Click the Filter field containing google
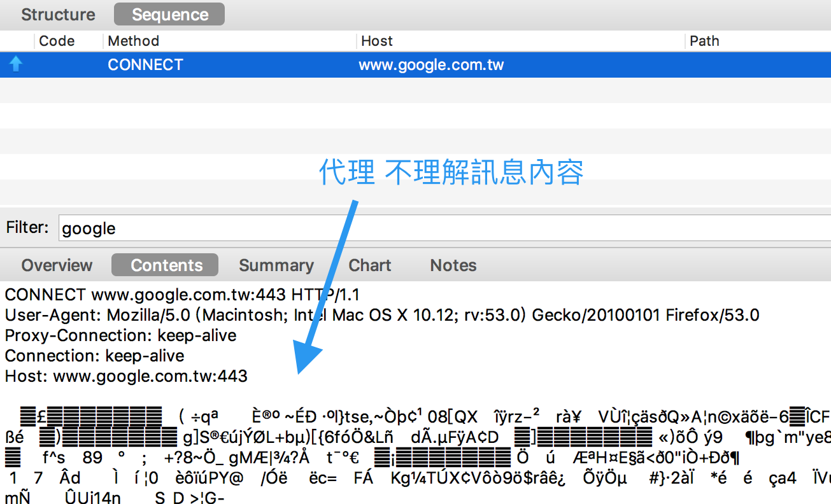831x504 pixels. [444, 228]
